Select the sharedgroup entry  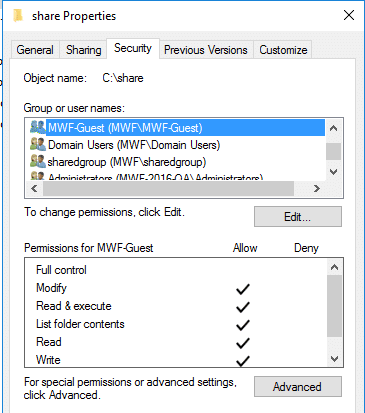(127, 162)
